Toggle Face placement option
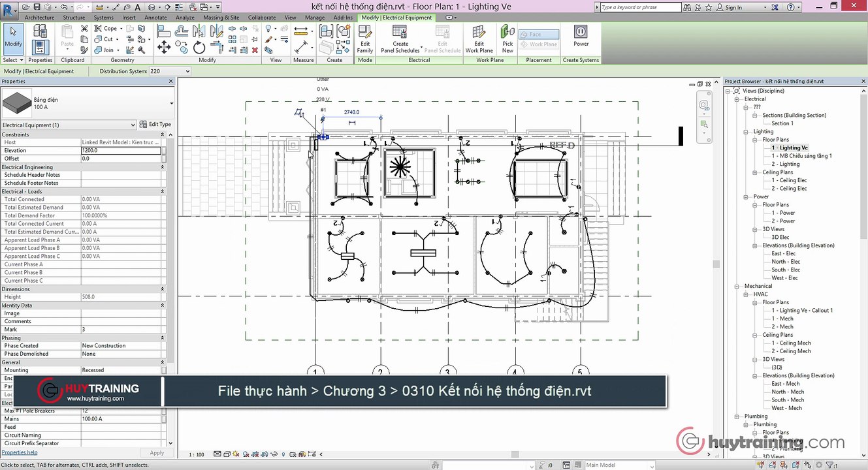This screenshot has height=470, width=868. (539, 34)
